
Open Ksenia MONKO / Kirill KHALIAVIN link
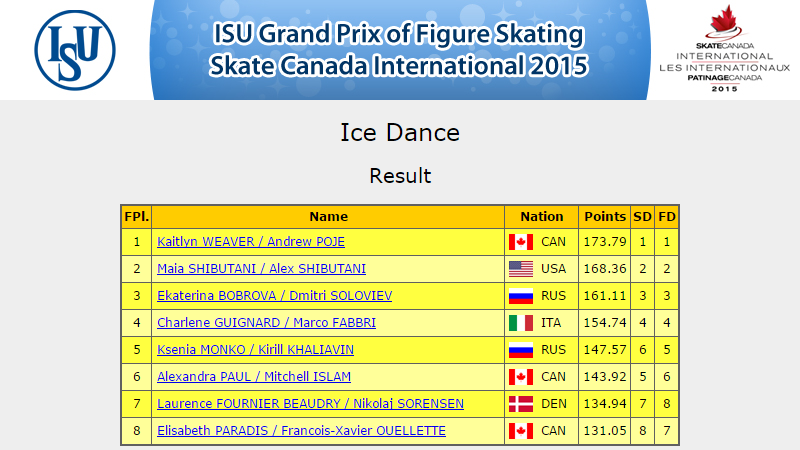(255, 350)
